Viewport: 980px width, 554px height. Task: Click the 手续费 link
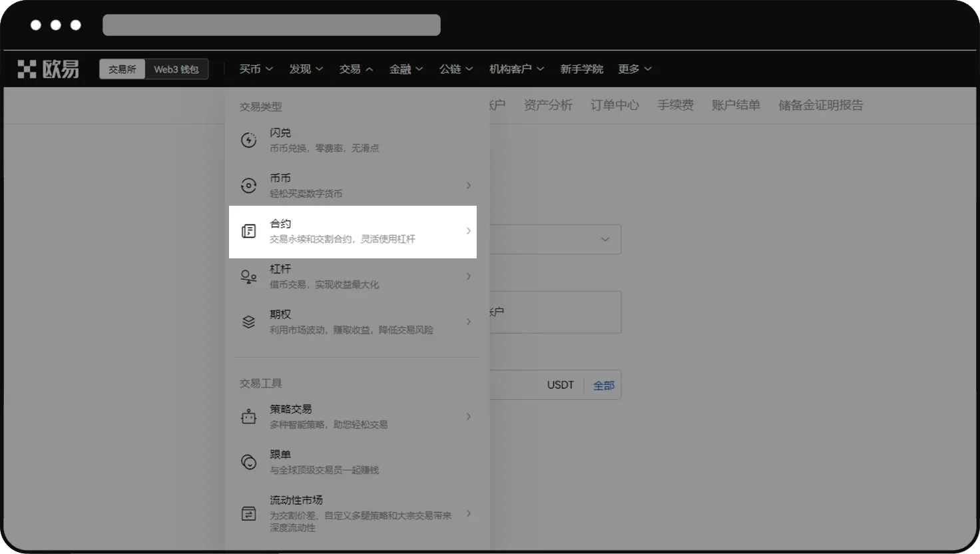675,105
